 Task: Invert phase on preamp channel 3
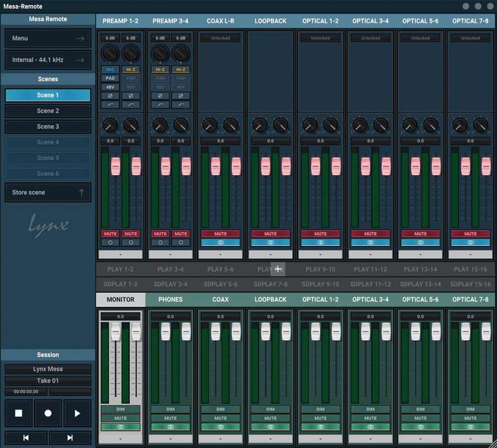pyautogui.click(x=160, y=96)
